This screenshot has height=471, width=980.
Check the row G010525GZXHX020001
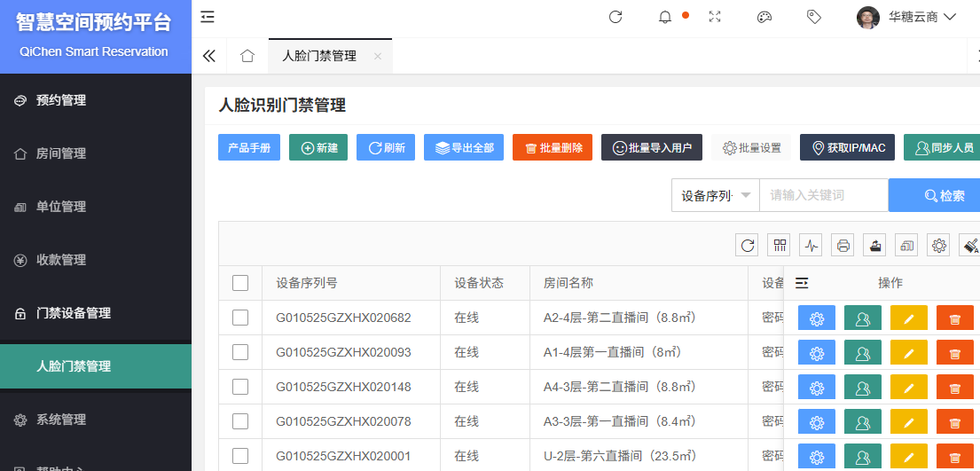[x=240, y=456]
